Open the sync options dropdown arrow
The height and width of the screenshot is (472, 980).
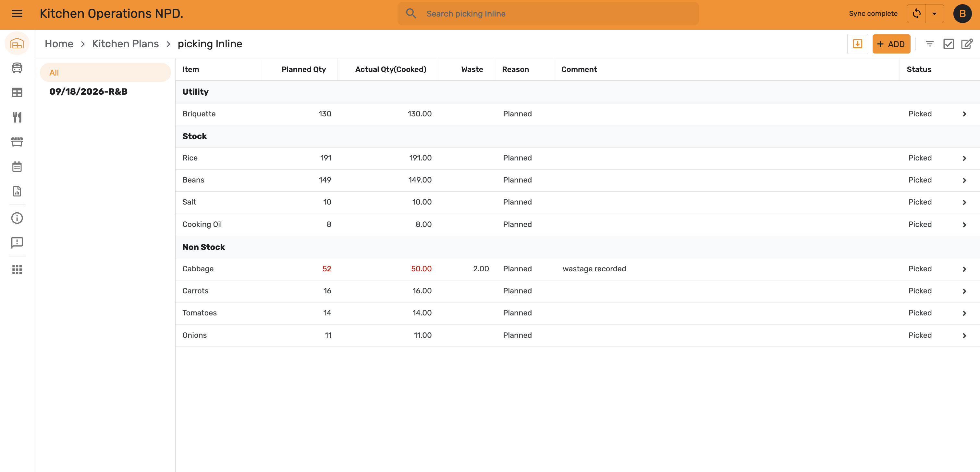pos(935,14)
